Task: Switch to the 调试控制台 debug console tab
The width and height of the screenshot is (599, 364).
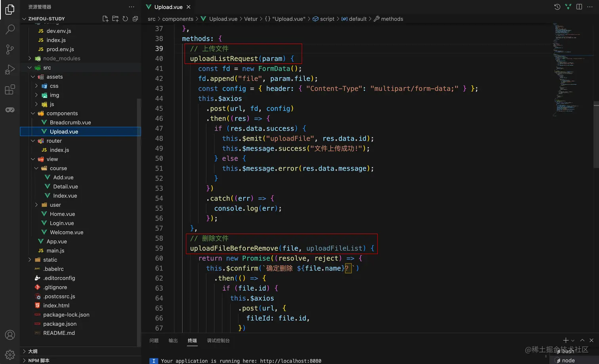Action: [x=218, y=340]
